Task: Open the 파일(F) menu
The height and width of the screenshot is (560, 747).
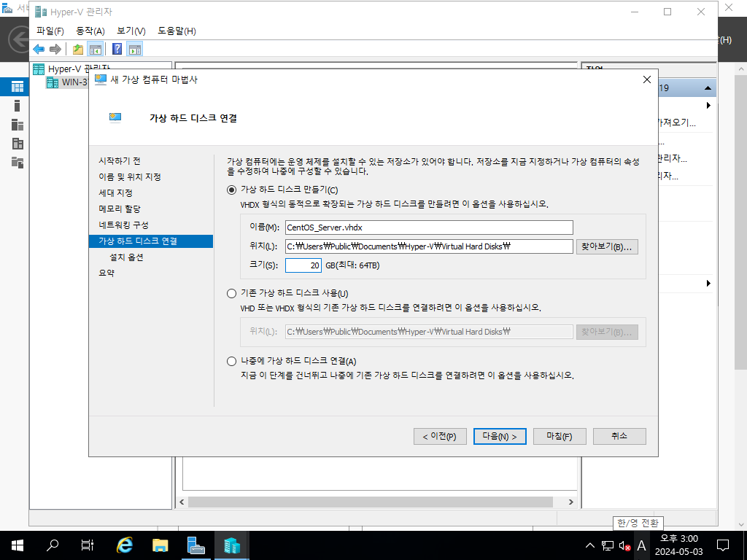Action: point(50,31)
